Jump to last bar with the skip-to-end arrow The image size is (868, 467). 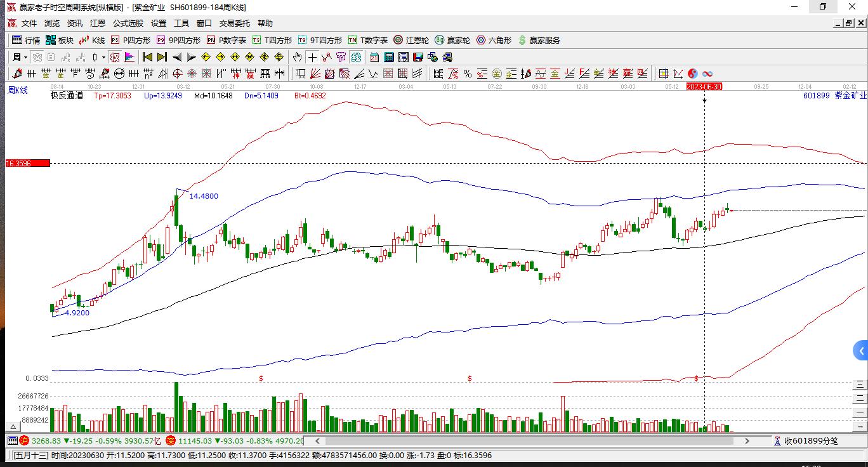(162, 57)
